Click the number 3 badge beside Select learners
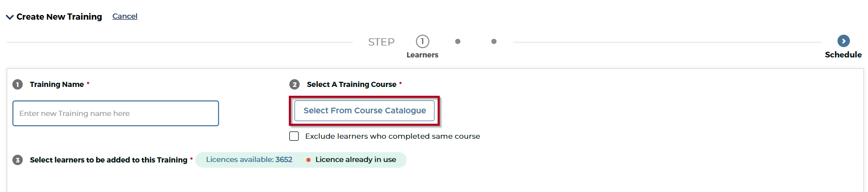The width and height of the screenshot is (868, 192). [x=18, y=160]
